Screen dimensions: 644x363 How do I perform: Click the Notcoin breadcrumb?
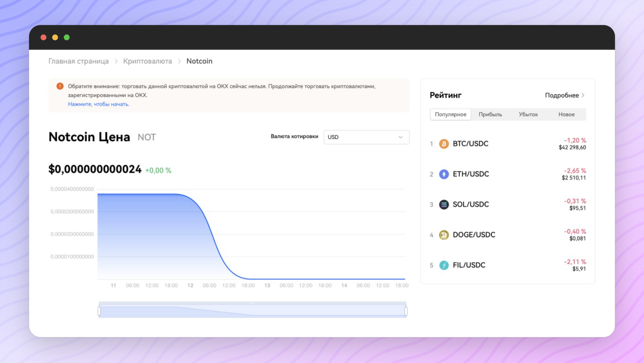199,61
